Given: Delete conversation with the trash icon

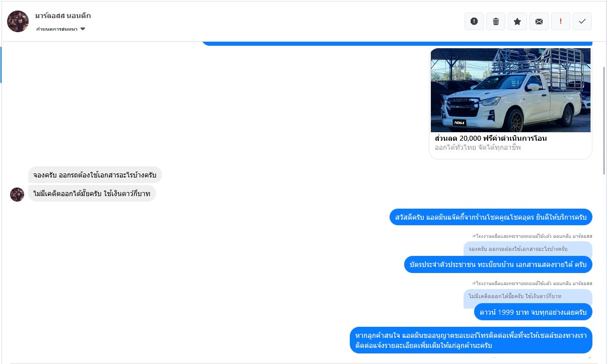Looking at the screenshot, I should 496,22.
